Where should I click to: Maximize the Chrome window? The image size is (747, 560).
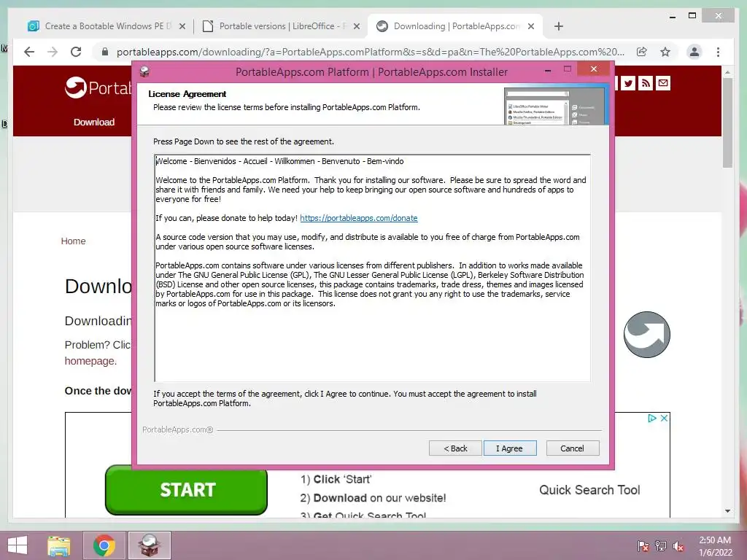pyautogui.click(x=692, y=16)
